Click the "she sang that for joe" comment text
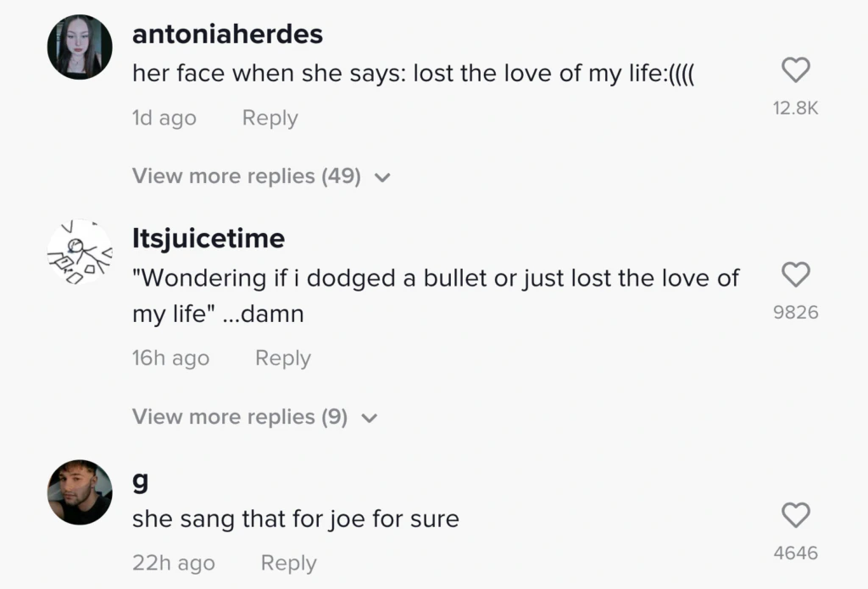The width and height of the screenshot is (868, 589). 295,519
